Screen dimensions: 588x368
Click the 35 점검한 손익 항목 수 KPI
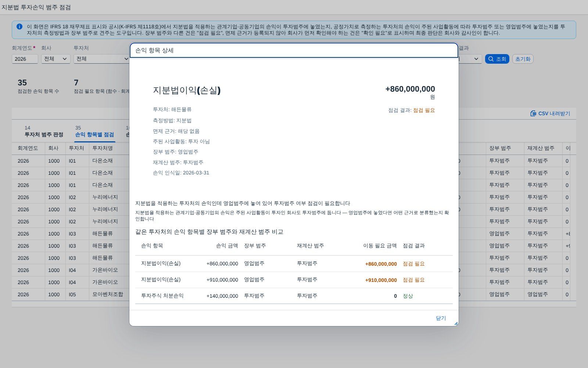pos(38,86)
